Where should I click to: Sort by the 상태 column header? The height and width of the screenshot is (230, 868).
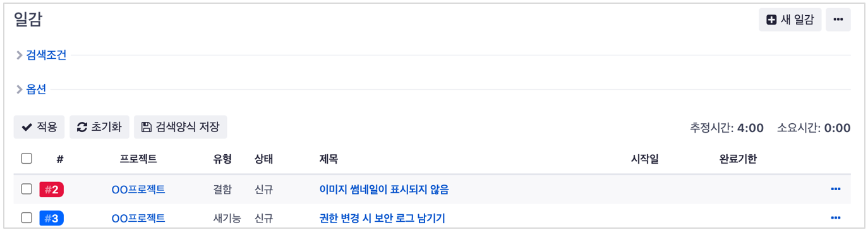(x=263, y=159)
